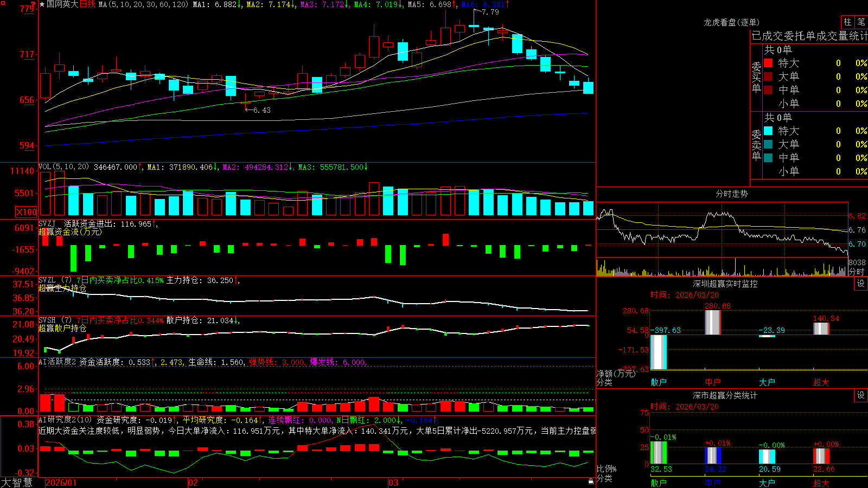Click the 爆发线: 6.000 label
The image size is (868, 488).
coord(337,362)
